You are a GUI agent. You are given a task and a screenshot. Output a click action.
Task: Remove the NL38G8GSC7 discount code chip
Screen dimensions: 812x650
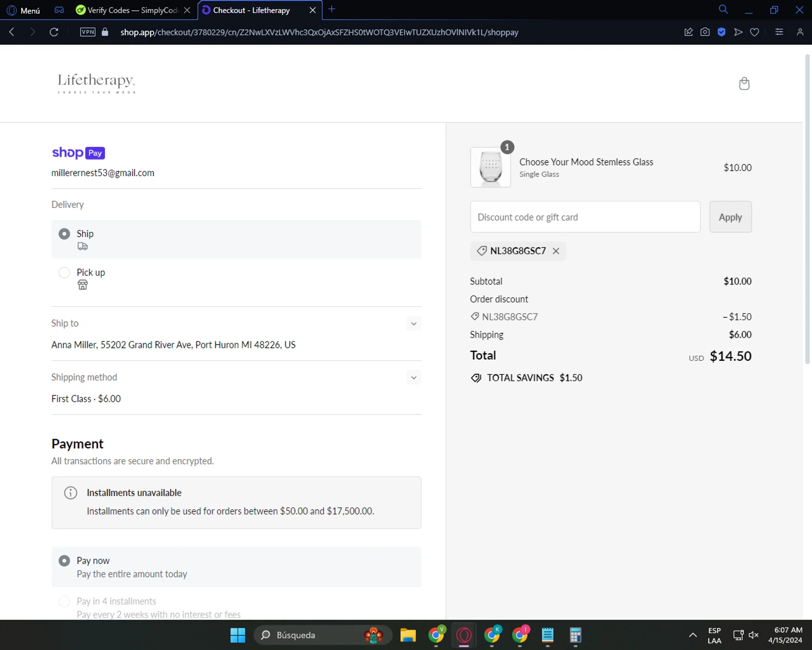(x=556, y=251)
